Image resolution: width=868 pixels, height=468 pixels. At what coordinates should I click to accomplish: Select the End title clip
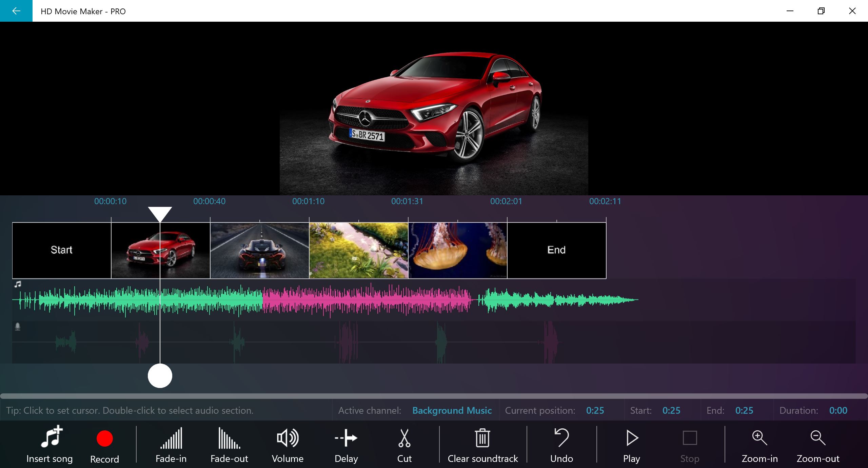tap(557, 250)
